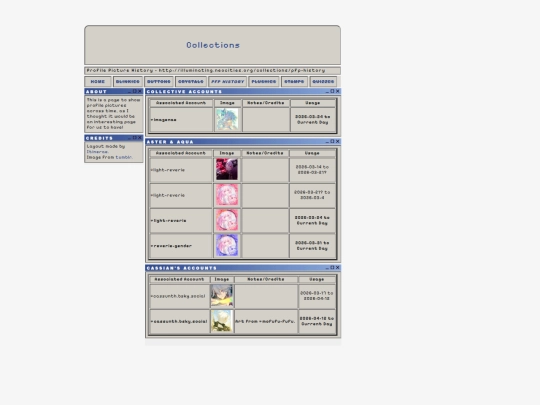Minimize the Cassian's Accounts window

[328, 268]
